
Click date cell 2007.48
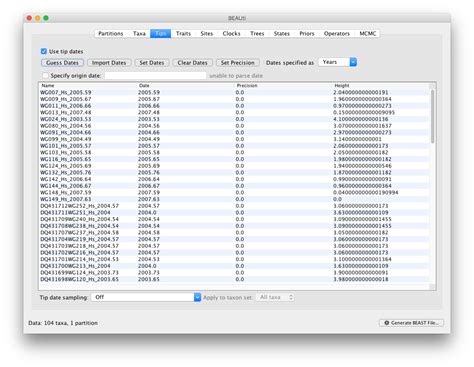click(x=149, y=112)
